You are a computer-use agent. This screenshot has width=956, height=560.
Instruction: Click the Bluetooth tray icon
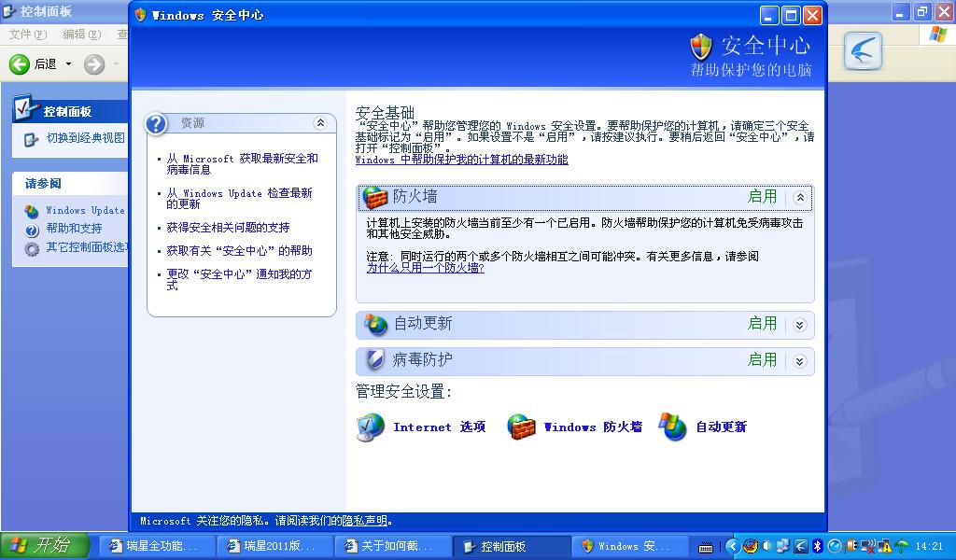click(818, 546)
